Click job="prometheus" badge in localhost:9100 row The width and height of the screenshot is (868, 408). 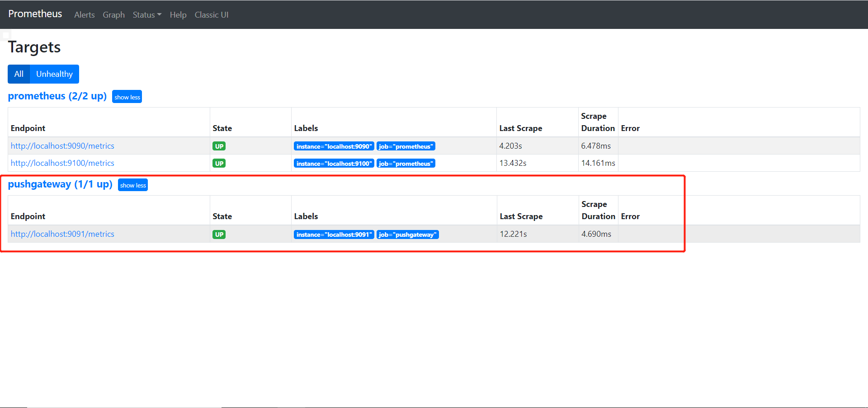pos(406,164)
